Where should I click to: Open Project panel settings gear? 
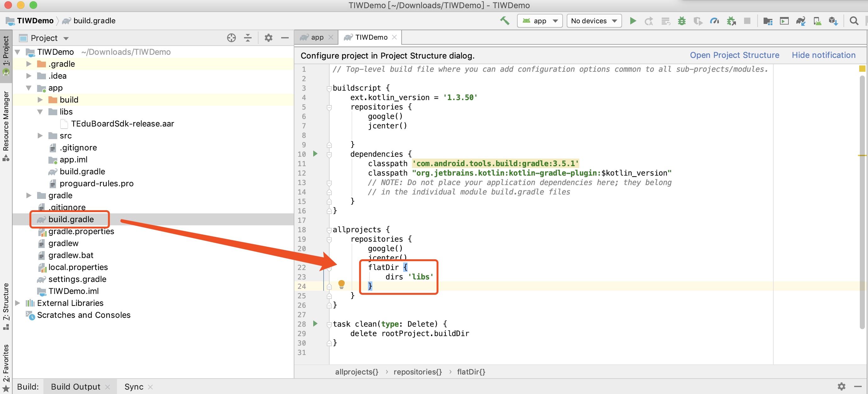pos(268,38)
